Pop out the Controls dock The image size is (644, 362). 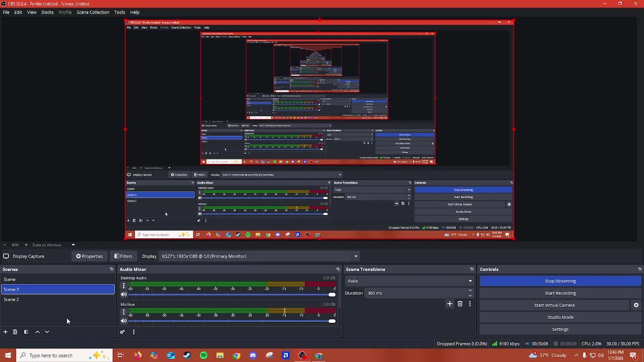coord(639,269)
